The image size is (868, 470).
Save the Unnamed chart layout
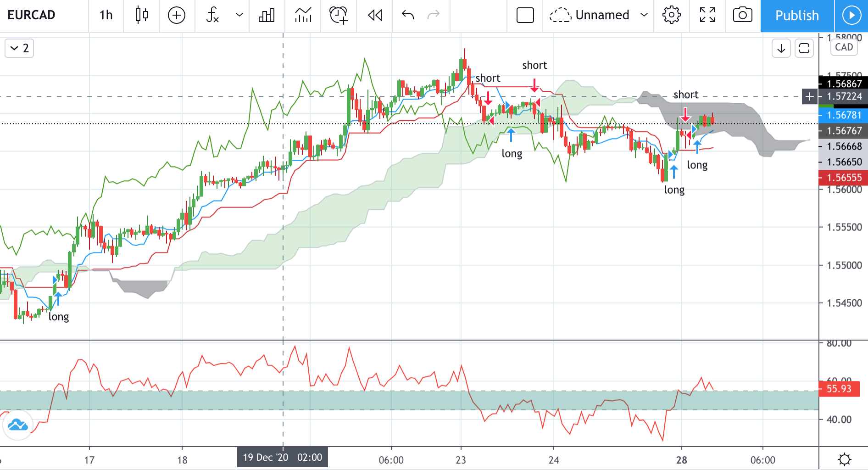590,15
